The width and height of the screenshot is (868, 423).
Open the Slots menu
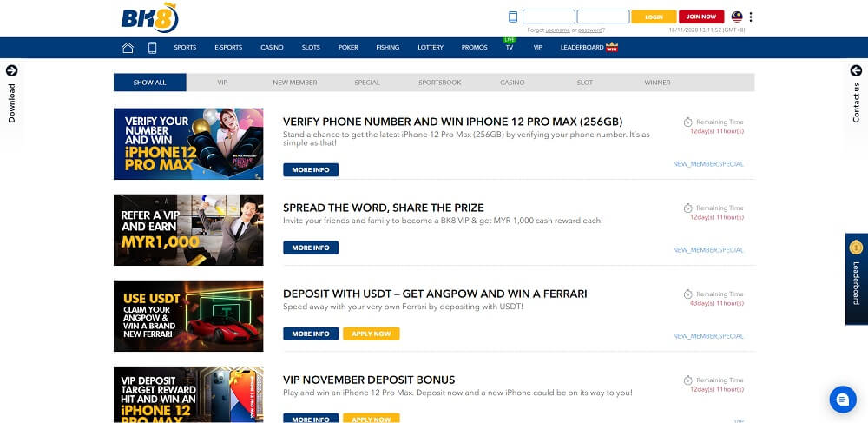click(x=311, y=48)
